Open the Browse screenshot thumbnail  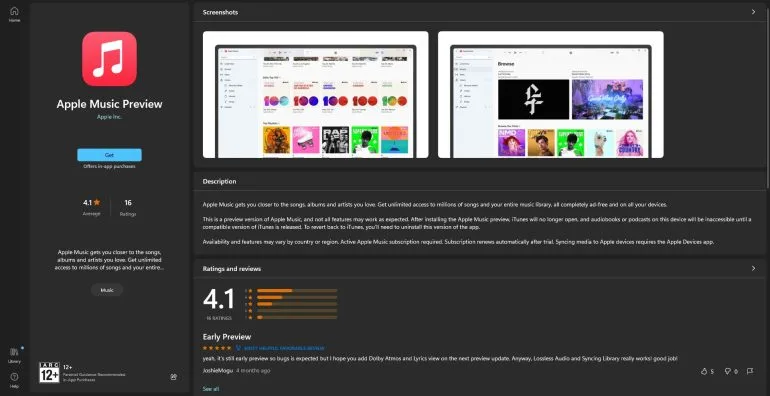[550, 94]
